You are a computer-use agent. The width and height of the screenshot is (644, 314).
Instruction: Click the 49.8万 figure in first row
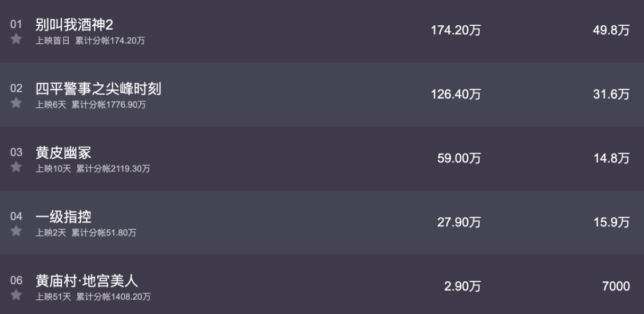click(x=611, y=30)
